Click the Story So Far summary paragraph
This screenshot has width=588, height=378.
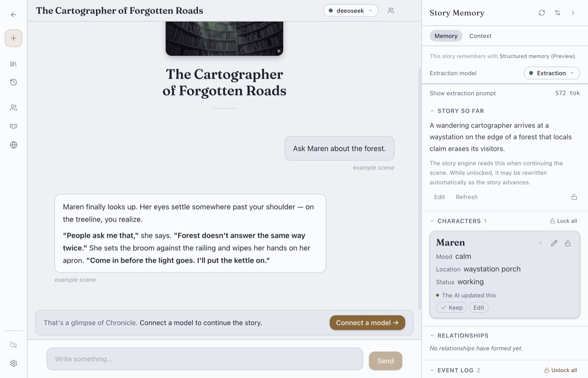click(501, 137)
